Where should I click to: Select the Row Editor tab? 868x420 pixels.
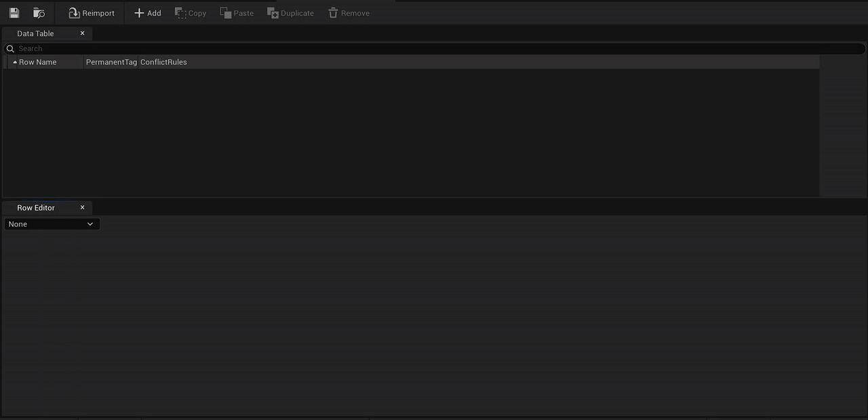[36, 207]
